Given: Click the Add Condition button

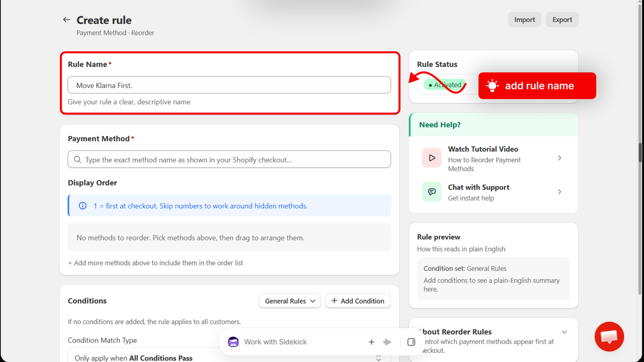Looking at the screenshot, I should (358, 301).
